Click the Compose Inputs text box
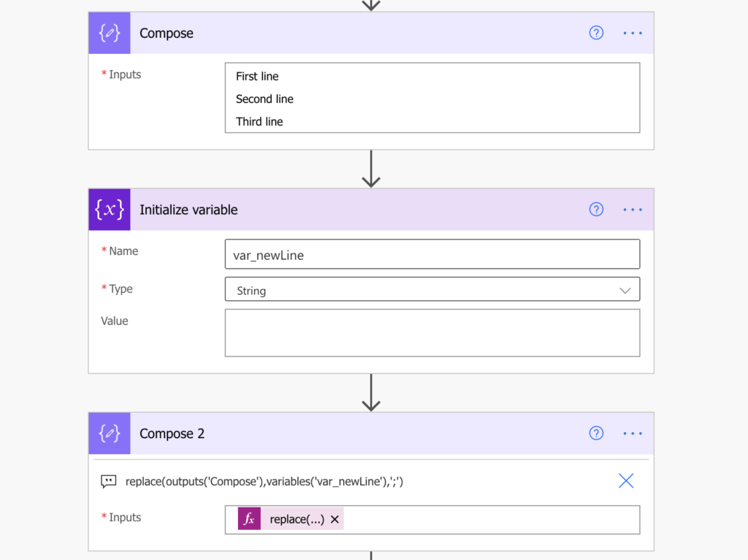This screenshot has width=748, height=560. pos(432,98)
